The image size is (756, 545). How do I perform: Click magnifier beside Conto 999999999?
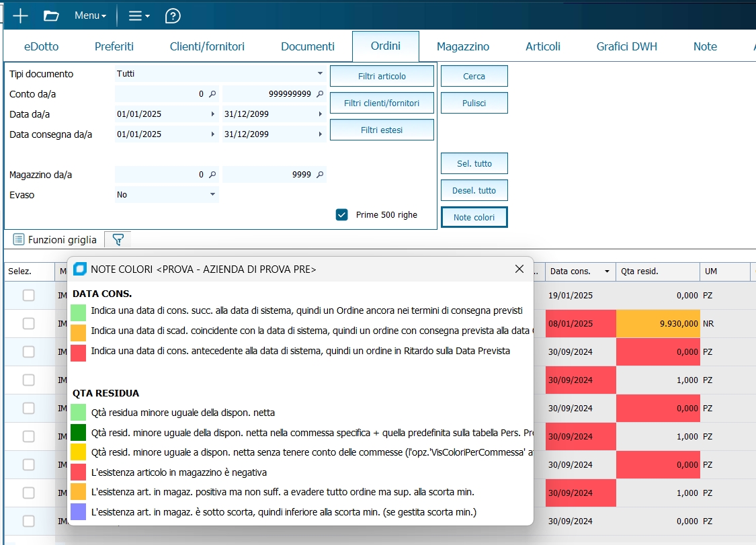point(320,94)
